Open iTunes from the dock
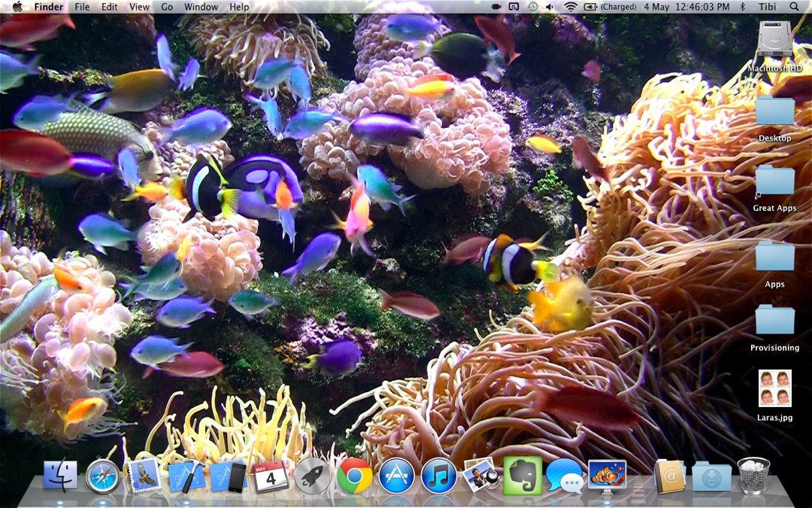 coord(439,476)
